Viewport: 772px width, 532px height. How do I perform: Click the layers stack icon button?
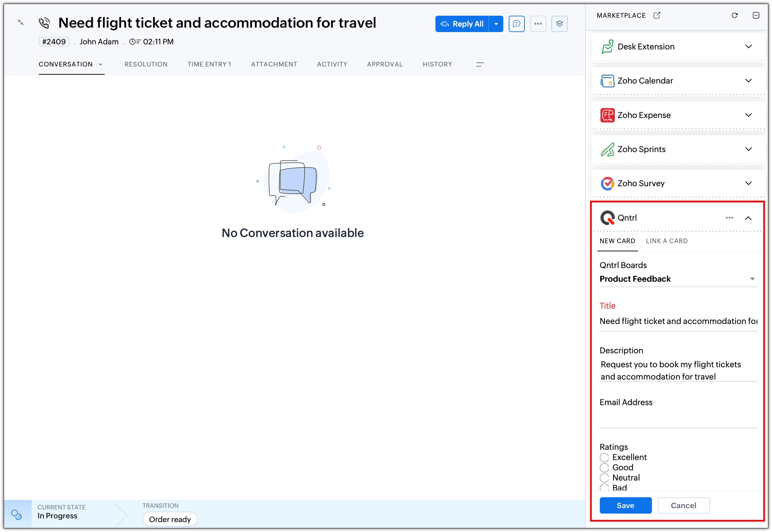pos(559,24)
